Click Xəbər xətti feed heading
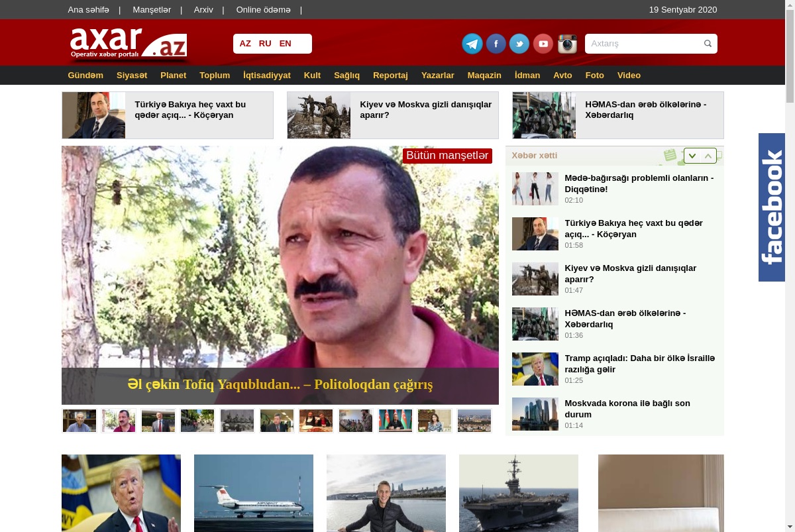This screenshot has width=795, height=532. [x=534, y=156]
